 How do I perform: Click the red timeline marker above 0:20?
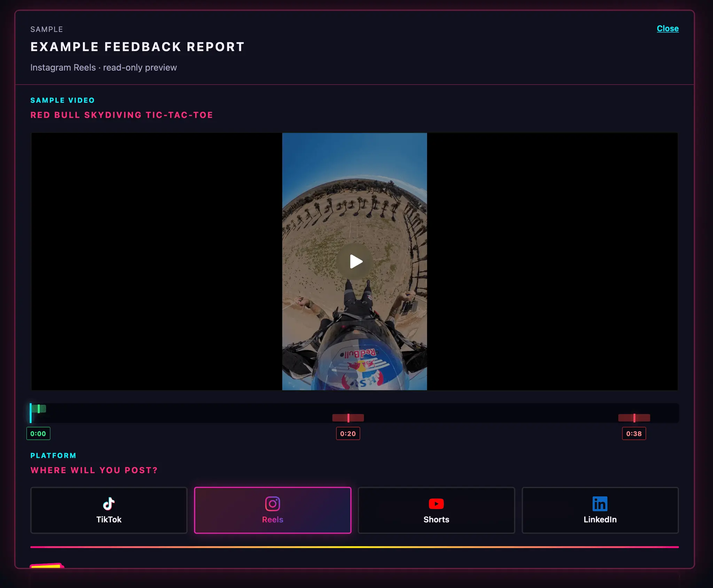pyautogui.click(x=348, y=418)
